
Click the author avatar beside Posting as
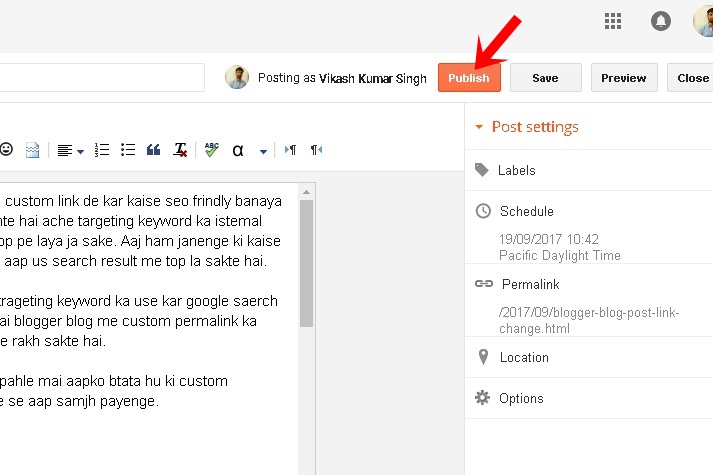237,77
